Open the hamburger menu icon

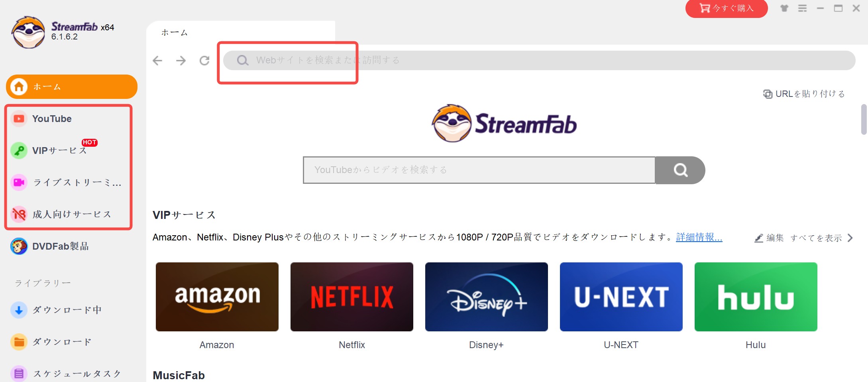click(x=803, y=8)
